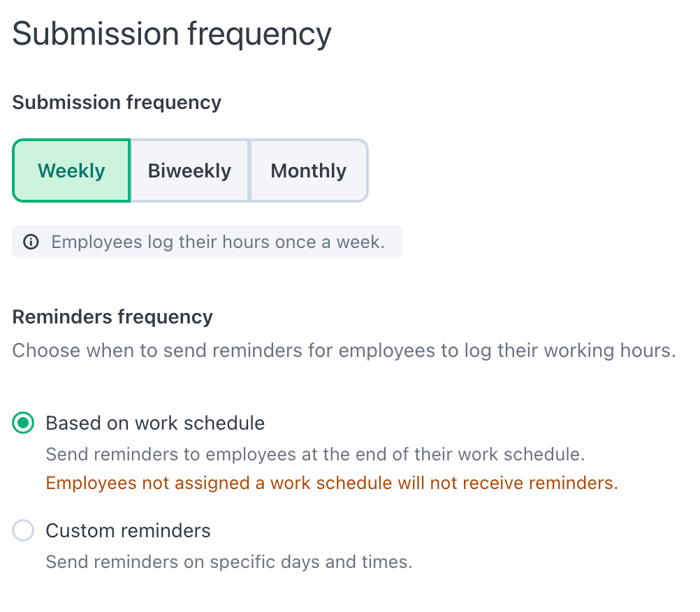Click the gray info banner box
Screen dimensions: 700x612
[207, 242]
